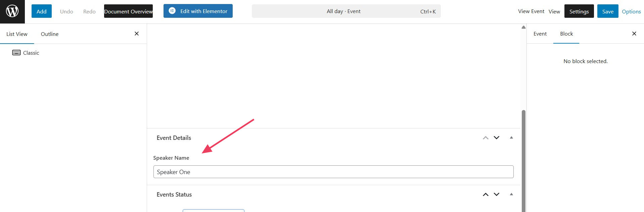The image size is (644, 212).
Task: Close the Document Overview panel
Action: pyautogui.click(x=137, y=34)
